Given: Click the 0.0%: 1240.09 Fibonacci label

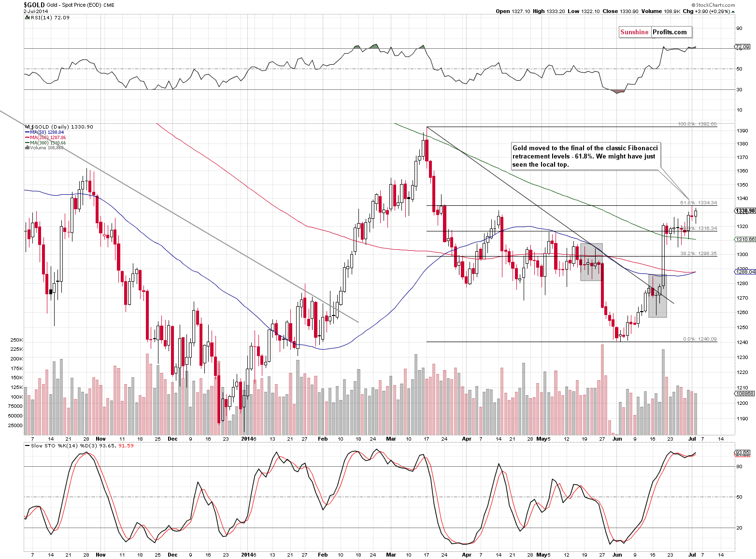Looking at the screenshot, I should (700, 339).
